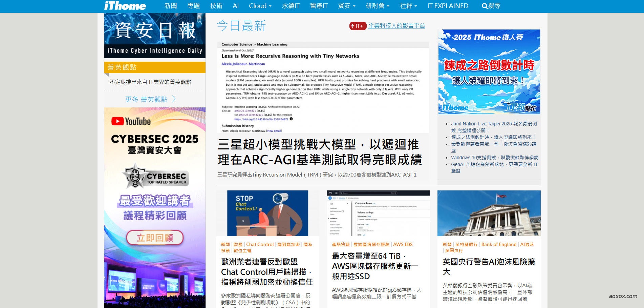
Task: Open the Bank of England building thumbnail
Action: (x=489, y=213)
